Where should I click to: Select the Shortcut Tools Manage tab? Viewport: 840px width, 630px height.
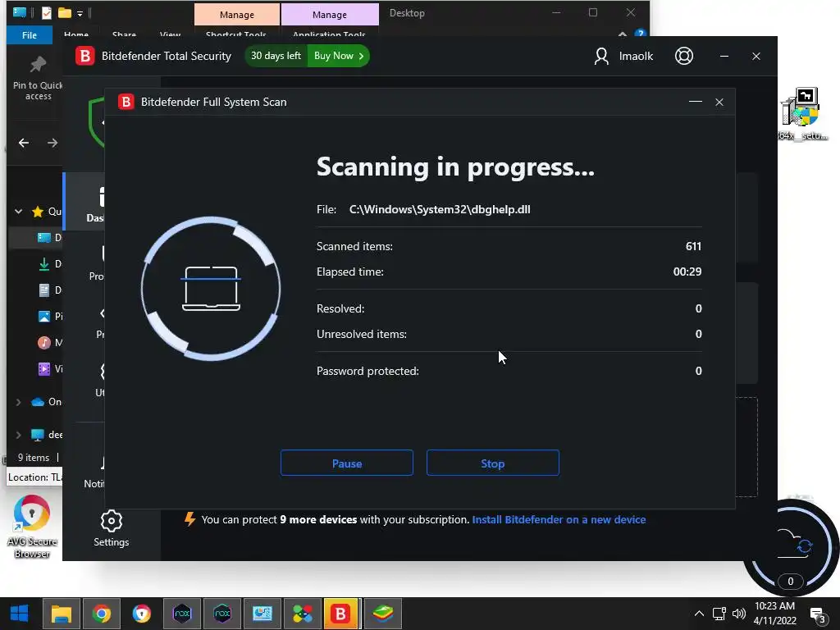coord(237,15)
